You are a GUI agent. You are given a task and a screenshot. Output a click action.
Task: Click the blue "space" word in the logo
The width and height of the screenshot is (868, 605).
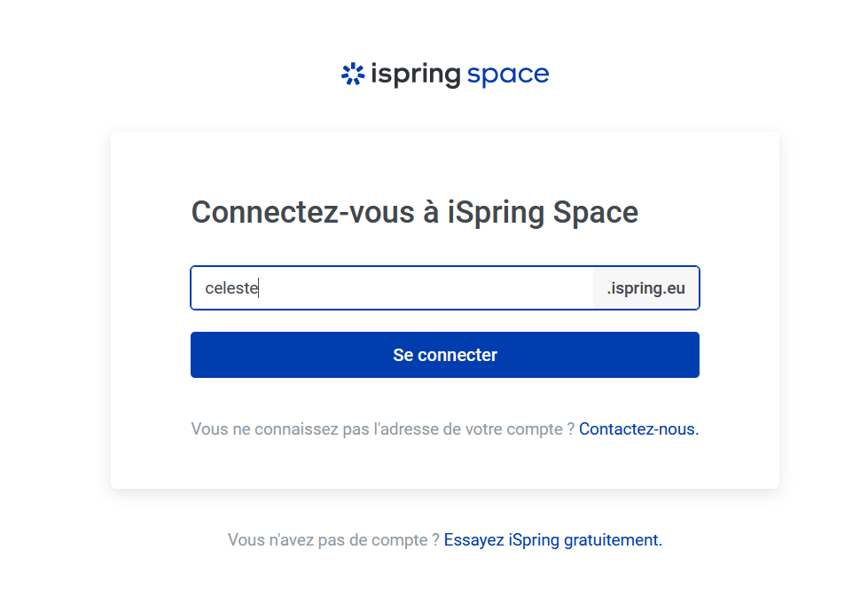(508, 75)
